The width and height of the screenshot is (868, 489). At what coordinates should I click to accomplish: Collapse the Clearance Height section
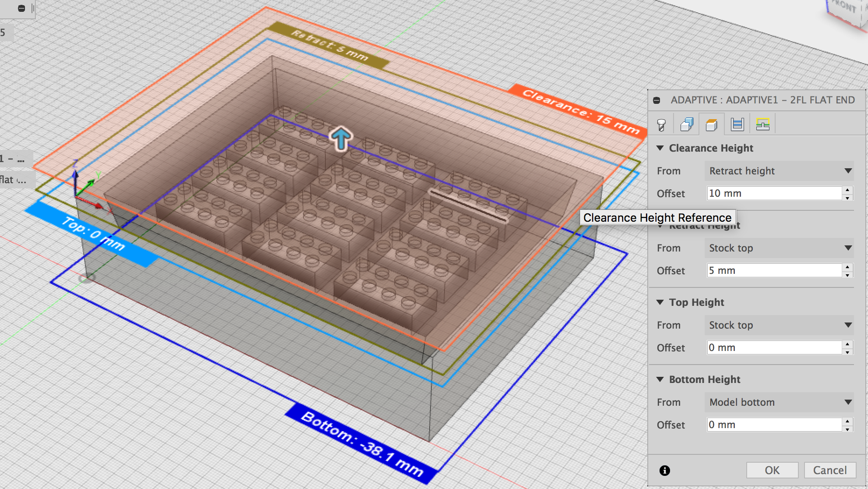tap(660, 148)
